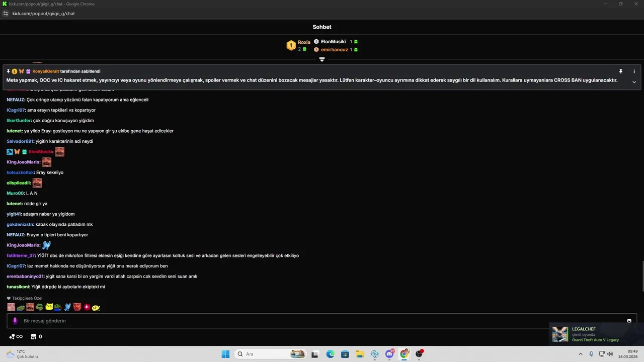Viewport: 644px width, 362px height.
Task: Open the shop icon showing 0
Action: (x=37, y=336)
